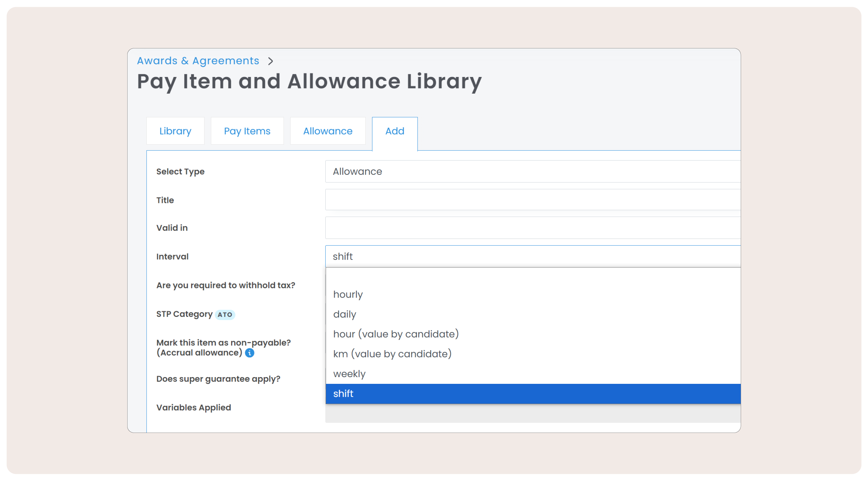Choose the hourly interval option
868x481 pixels.
click(348, 294)
